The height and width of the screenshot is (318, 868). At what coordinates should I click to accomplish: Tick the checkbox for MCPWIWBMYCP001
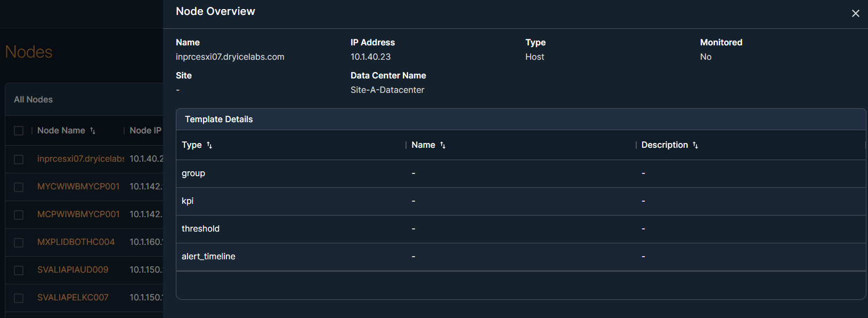[x=19, y=214]
